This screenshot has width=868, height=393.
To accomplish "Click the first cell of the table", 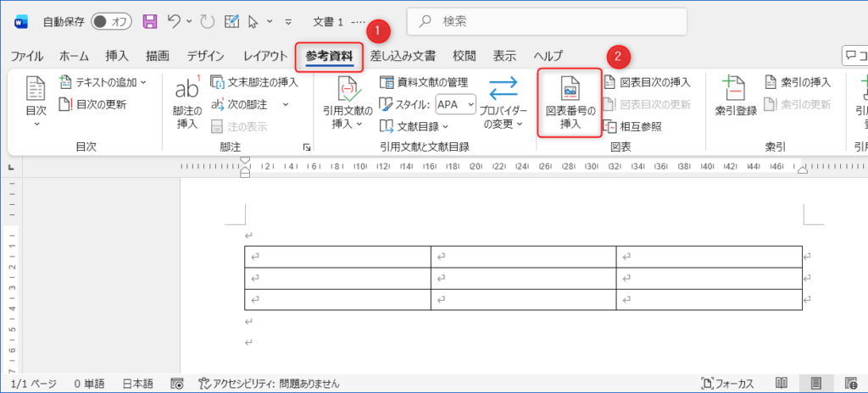I will coord(337,256).
